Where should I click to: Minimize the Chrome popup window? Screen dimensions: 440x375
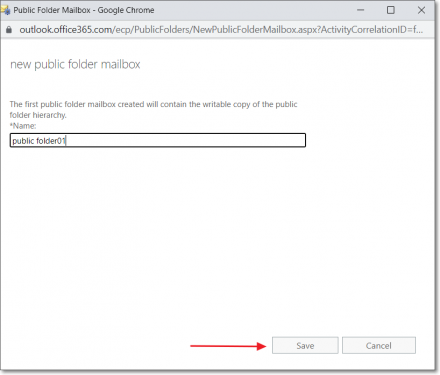[360, 10]
